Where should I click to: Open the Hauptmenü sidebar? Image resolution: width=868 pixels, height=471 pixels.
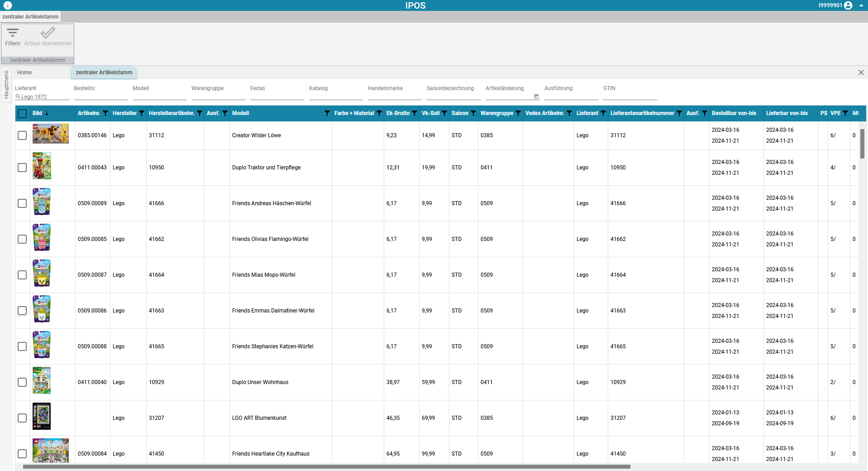(x=6, y=86)
